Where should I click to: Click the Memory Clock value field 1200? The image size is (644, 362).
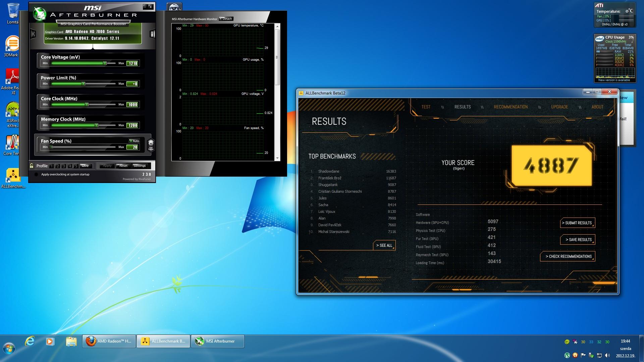[132, 125]
